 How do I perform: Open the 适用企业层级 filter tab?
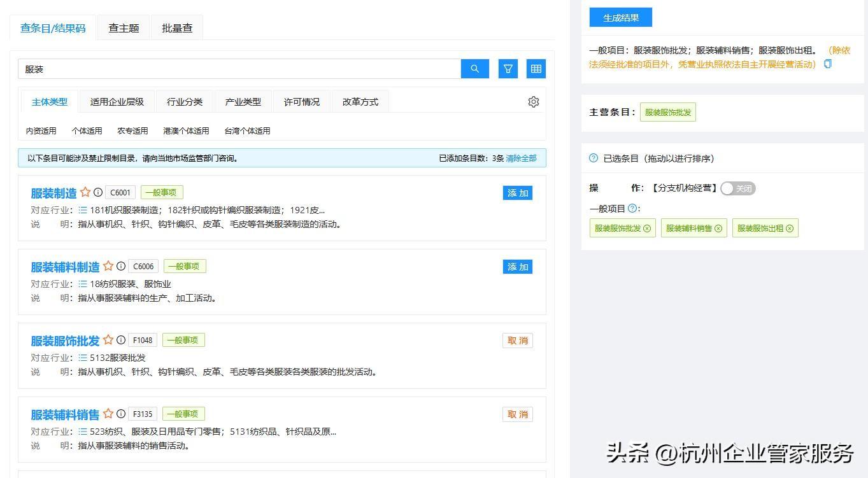point(117,102)
